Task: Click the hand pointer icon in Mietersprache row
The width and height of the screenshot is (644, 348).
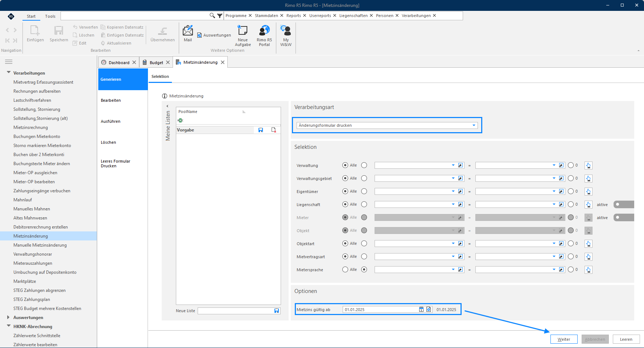Action: (589, 270)
